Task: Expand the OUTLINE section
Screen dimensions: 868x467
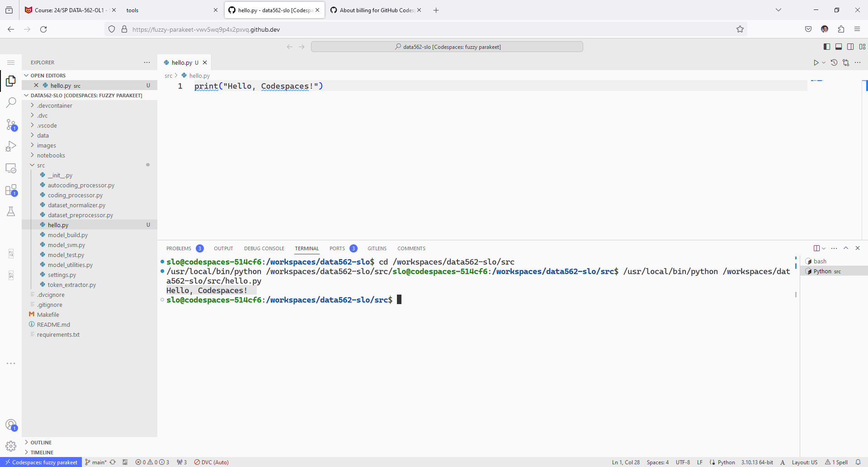Action: click(41, 443)
